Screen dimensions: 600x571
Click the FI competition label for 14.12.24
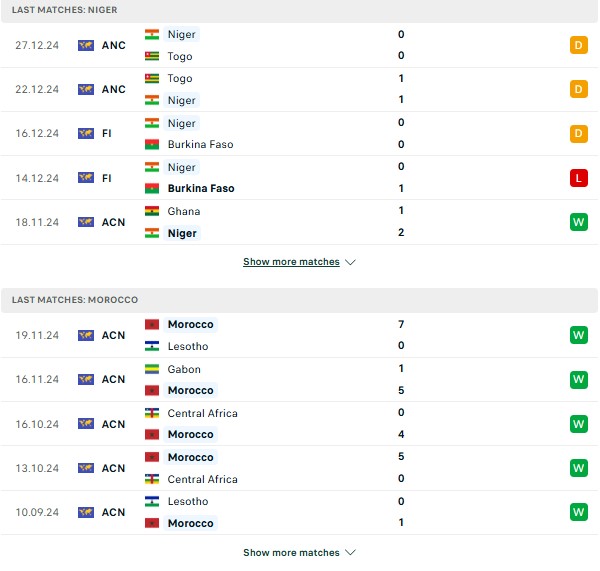pos(106,178)
